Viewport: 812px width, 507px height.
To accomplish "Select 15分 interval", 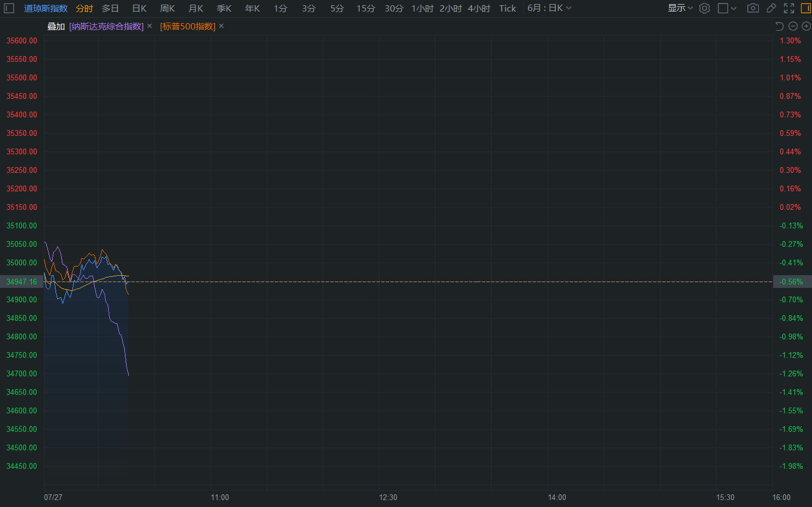I will [366, 9].
